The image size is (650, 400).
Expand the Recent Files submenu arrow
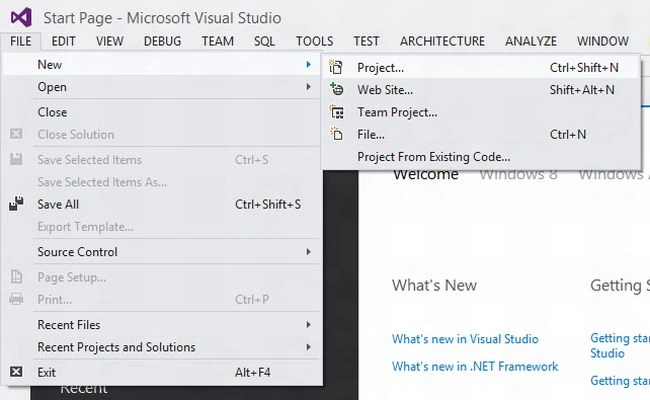point(308,325)
